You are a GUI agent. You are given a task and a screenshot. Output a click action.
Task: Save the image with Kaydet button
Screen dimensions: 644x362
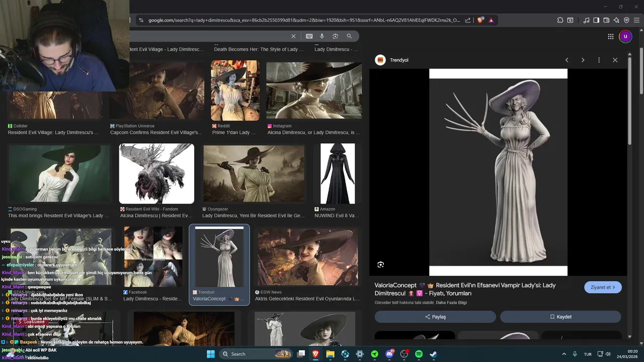click(x=560, y=317)
